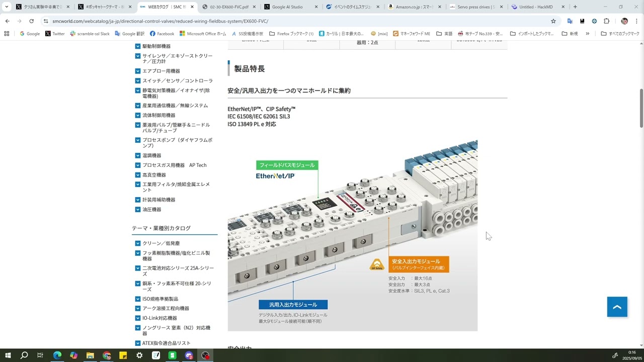
Task: Toggle the 流体制御用機器 checkbox
Action: [x=138, y=115]
